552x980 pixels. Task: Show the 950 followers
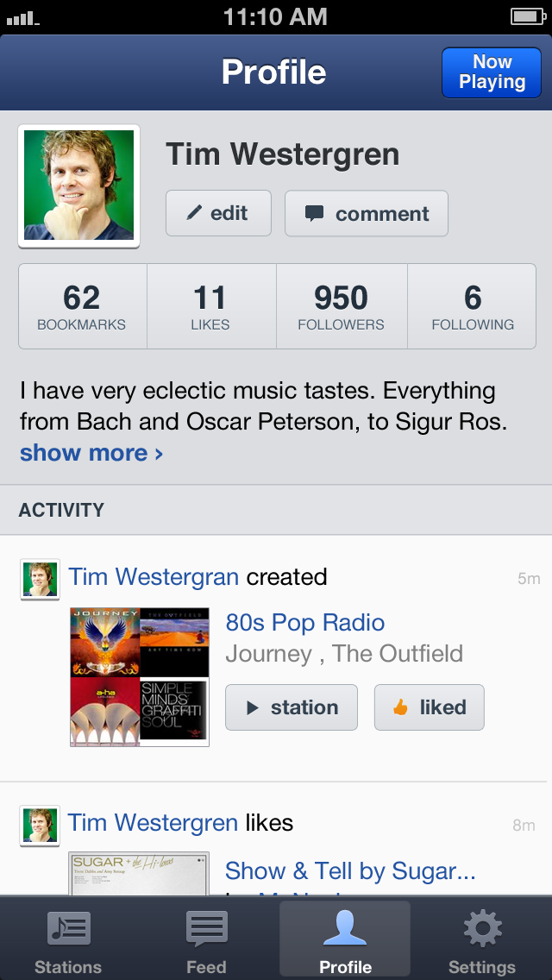click(x=341, y=306)
